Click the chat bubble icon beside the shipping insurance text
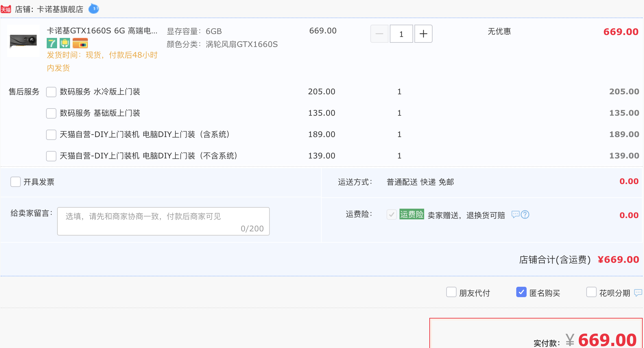The width and height of the screenshot is (644, 348). point(515,215)
